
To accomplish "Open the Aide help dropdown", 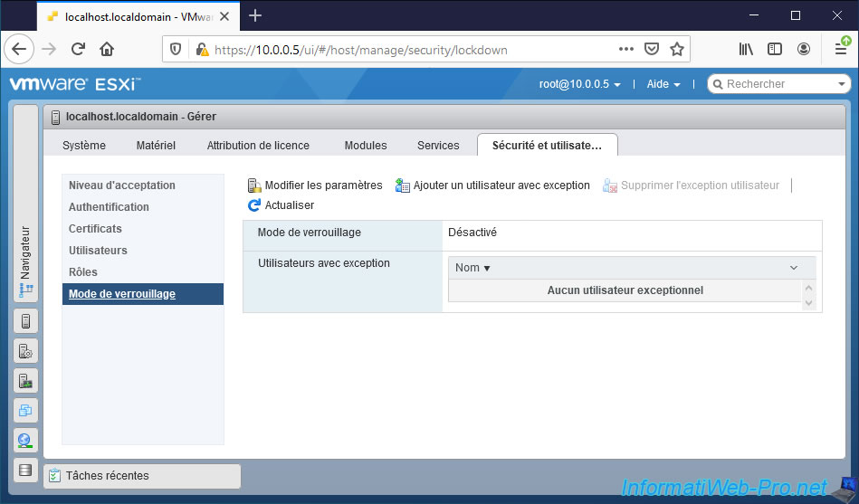I will pyautogui.click(x=663, y=84).
